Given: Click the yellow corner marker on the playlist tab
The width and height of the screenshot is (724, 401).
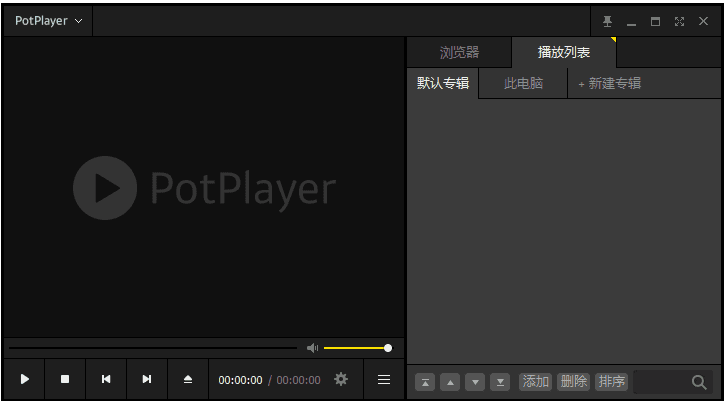Looking at the screenshot, I should pos(614,40).
